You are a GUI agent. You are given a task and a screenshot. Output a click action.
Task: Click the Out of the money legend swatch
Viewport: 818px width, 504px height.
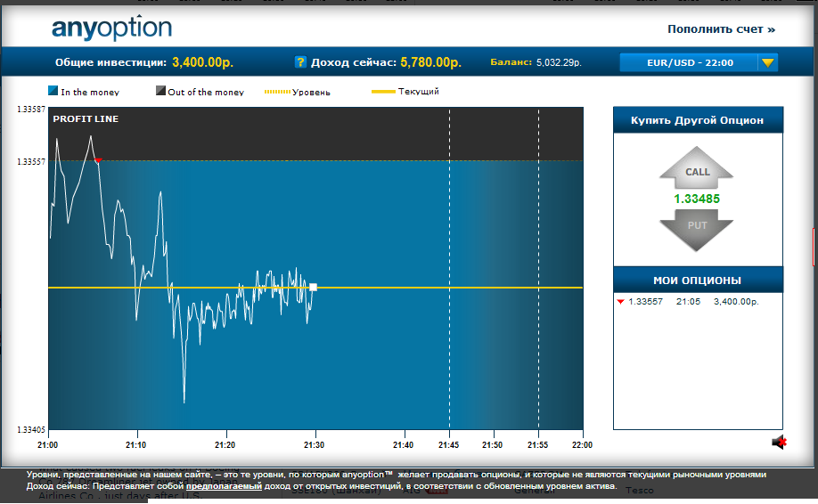pos(160,91)
